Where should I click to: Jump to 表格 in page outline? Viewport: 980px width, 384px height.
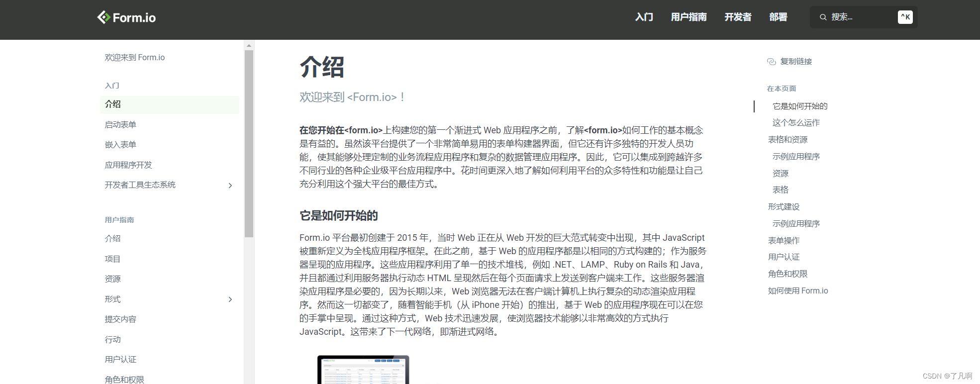tap(781, 190)
